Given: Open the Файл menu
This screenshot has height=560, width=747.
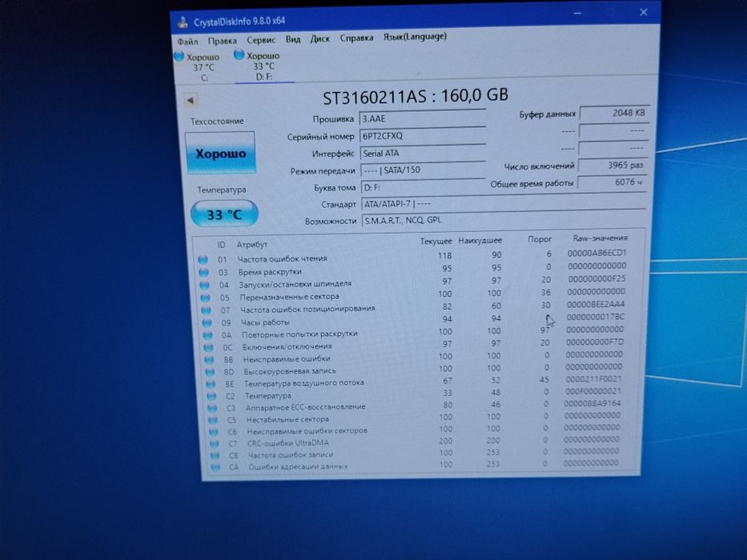Looking at the screenshot, I should [187, 42].
